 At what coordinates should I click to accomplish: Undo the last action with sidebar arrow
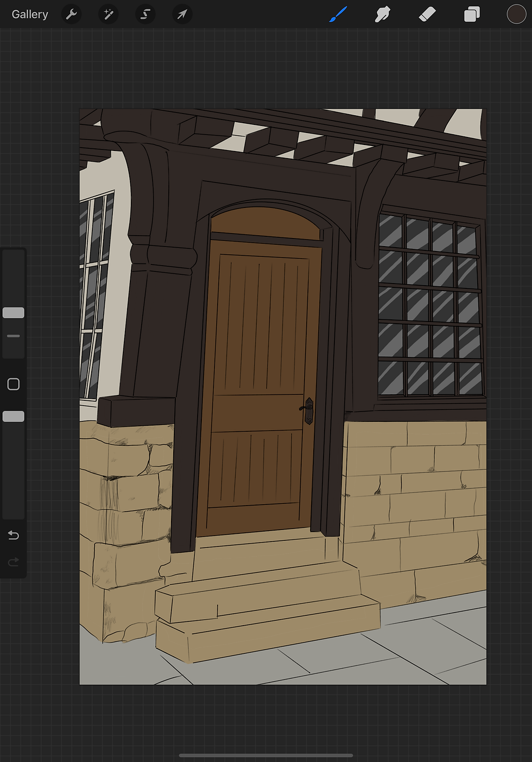14,536
